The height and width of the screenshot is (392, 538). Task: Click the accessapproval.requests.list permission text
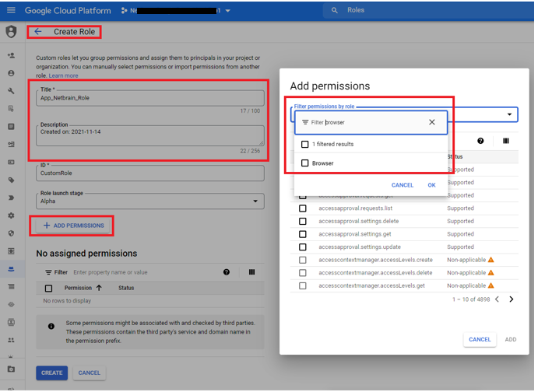click(x=356, y=208)
